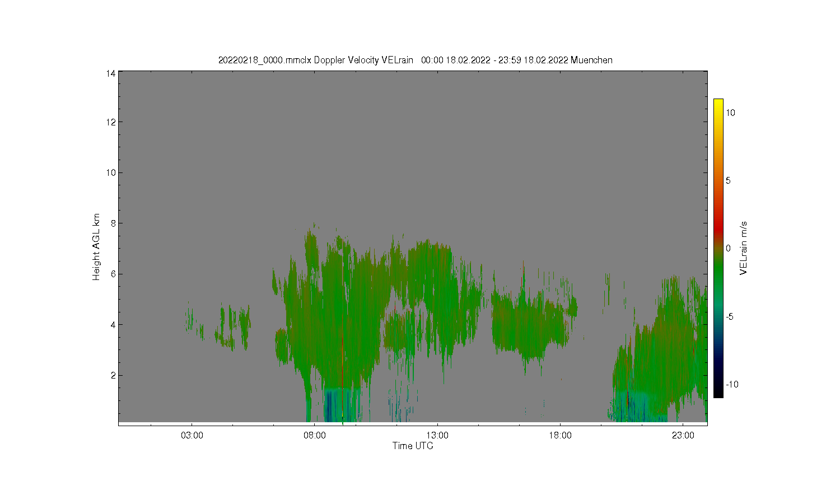Click the colorbar tick label '0'
The image size is (840, 504).
click(728, 249)
